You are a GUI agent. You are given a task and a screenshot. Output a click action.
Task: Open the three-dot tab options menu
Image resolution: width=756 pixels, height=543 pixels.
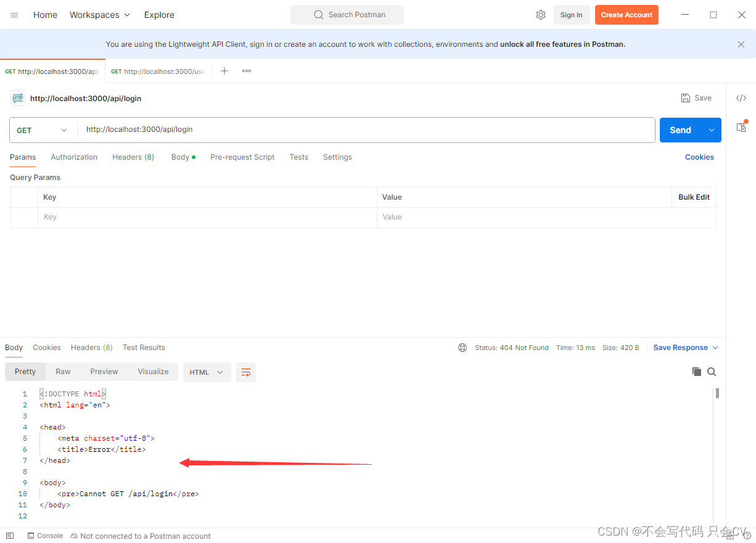pyautogui.click(x=247, y=71)
